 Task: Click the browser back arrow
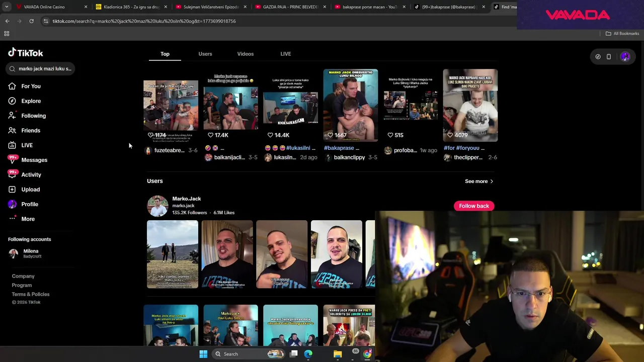pos(7,21)
